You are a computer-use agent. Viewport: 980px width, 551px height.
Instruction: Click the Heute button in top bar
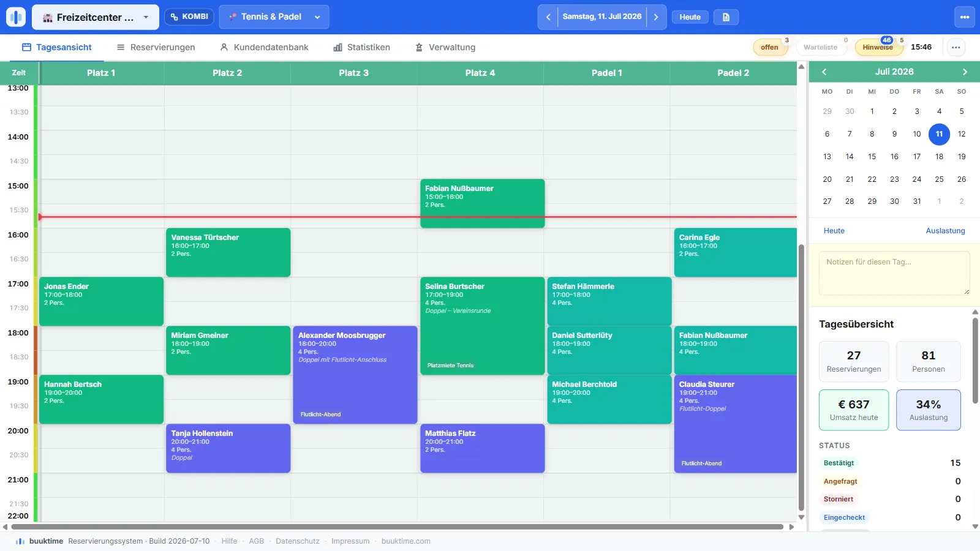pyautogui.click(x=690, y=17)
